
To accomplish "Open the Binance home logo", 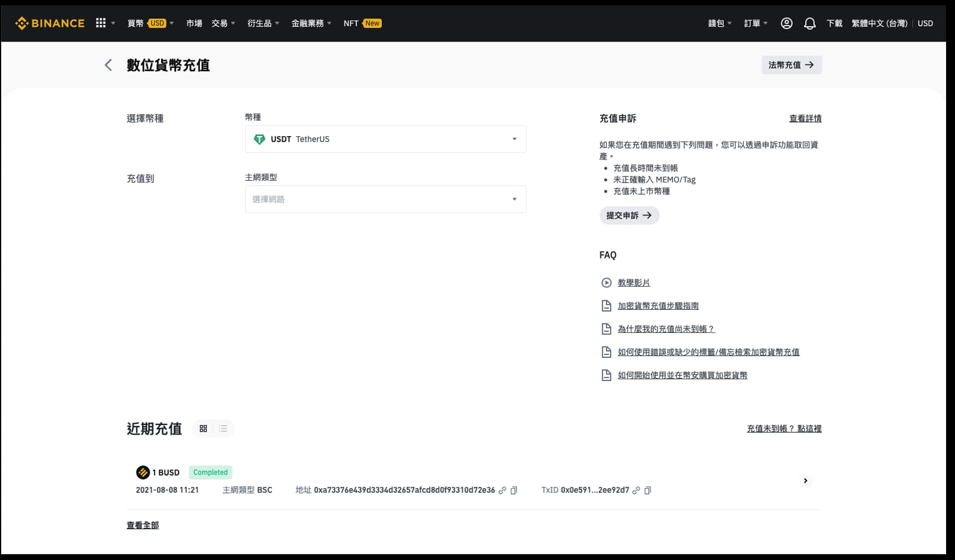I will [49, 23].
